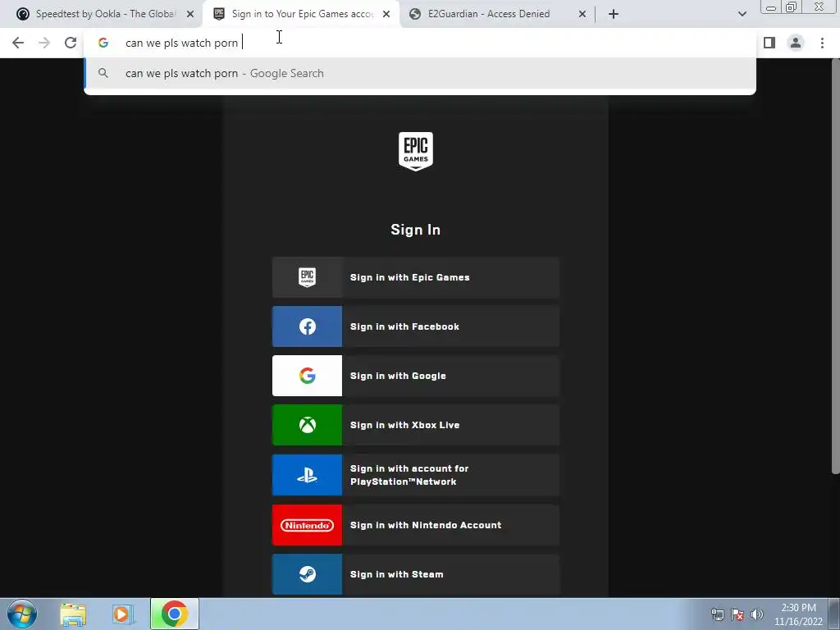The height and width of the screenshot is (630, 840).
Task: Click the Chrome taskbar icon
Action: click(174, 614)
